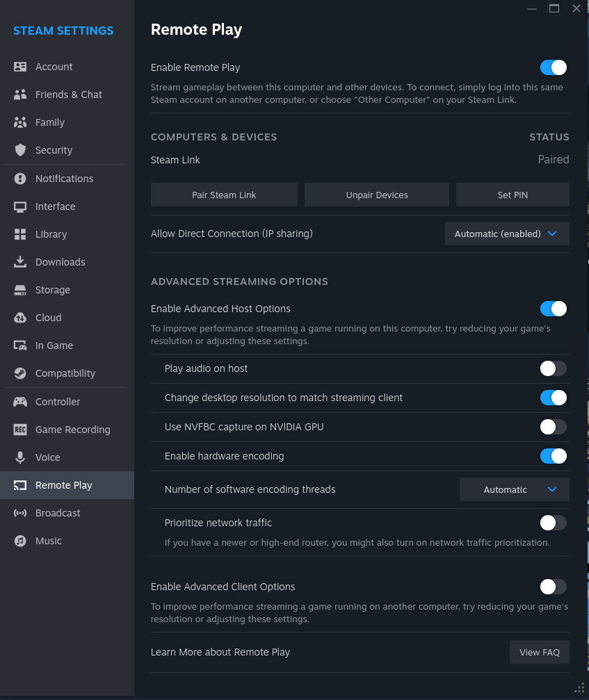
Task: Open the Account settings page
Action: (x=67, y=67)
